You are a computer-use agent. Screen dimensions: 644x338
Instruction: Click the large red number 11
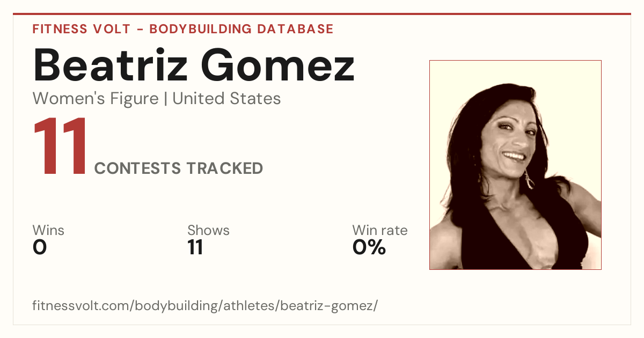click(x=60, y=146)
